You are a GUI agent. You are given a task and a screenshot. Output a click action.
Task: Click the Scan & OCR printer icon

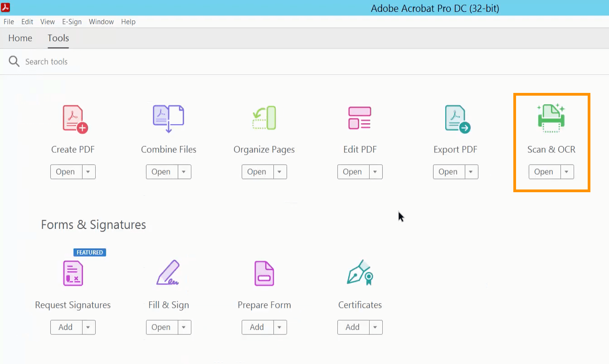pyautogui.click(x=551, y=118)
